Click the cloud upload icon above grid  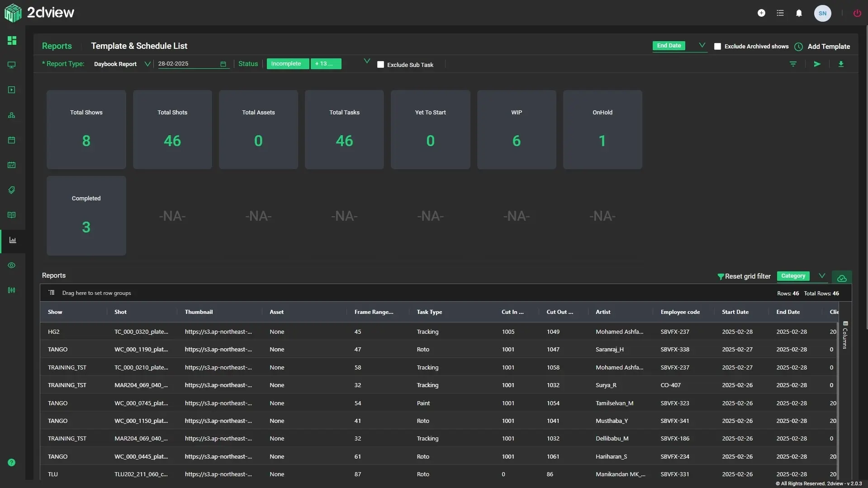(842, 278)
